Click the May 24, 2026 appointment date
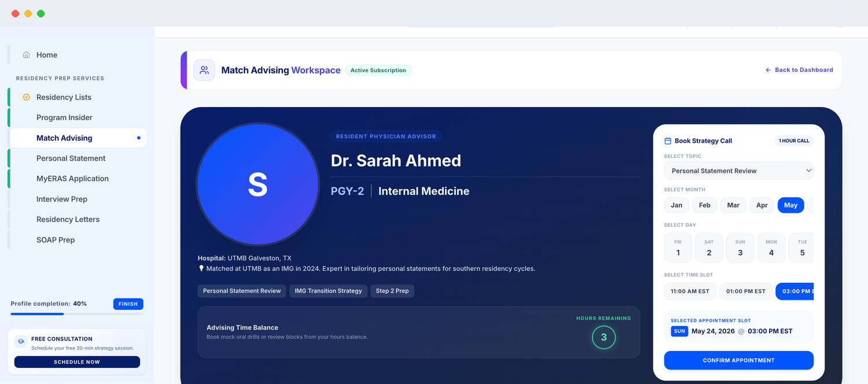 (x=713, y=331)
